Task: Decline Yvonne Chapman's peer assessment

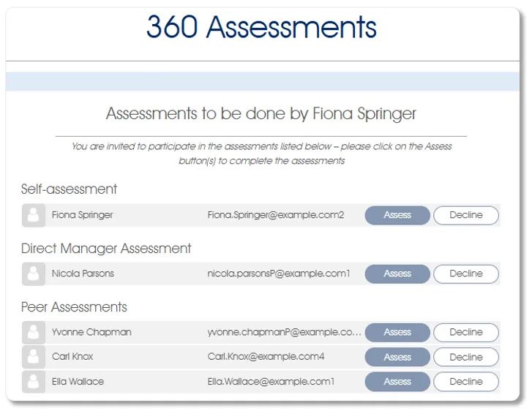Action: 466,332
